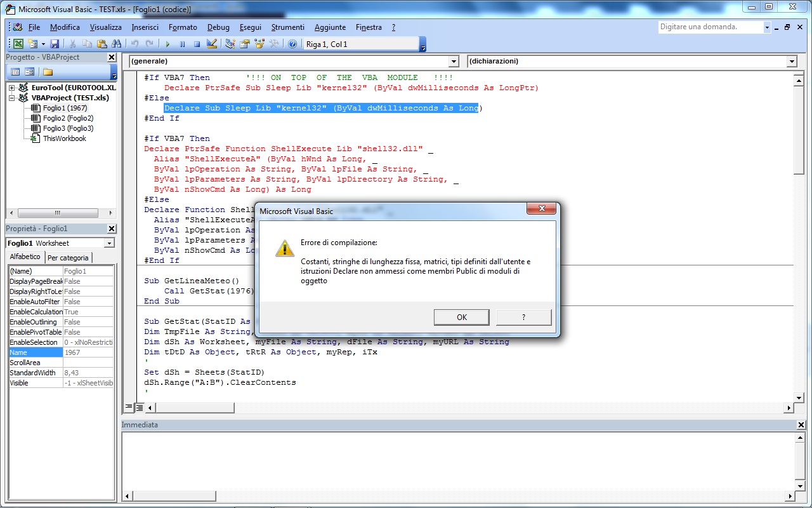Click the StandardWidth value 8,43
The width and height of the screenshot is (812, 508).
(x=88, y=373)
